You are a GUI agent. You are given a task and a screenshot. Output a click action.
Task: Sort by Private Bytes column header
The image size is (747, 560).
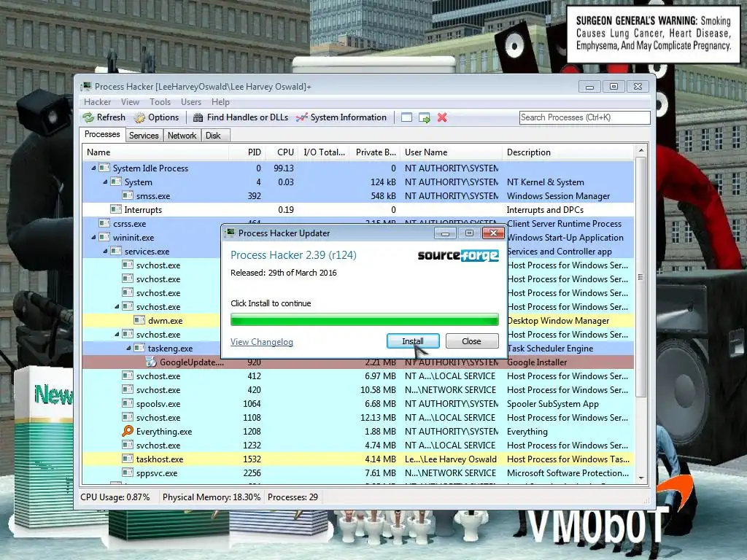376,152
